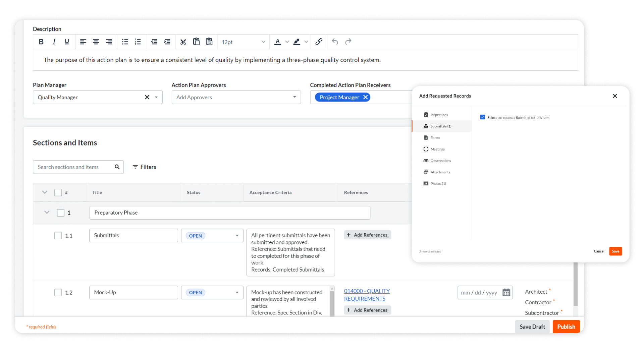The width and height of the screenshot is (644, 362).
Task: Select Photos (1) in the records list
Action: pos(441,184)
